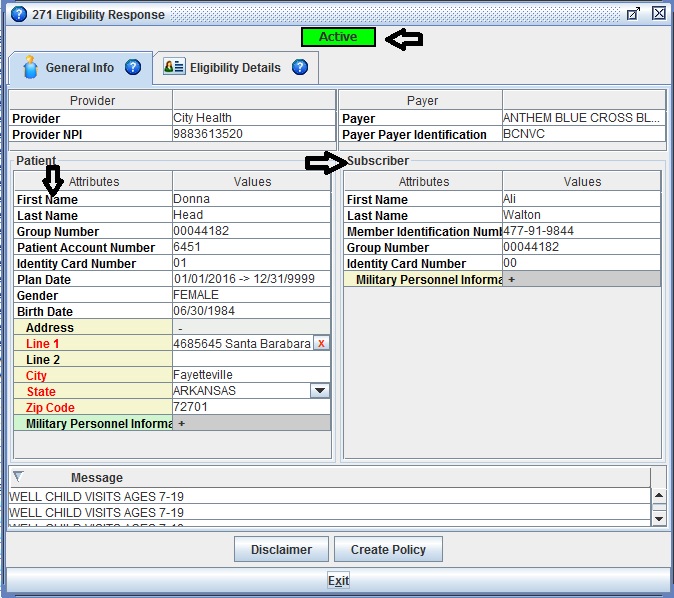Click the help icon beside General Info
Image resolution: width=674 pixels, height=598 pixels.
(133, 67)
